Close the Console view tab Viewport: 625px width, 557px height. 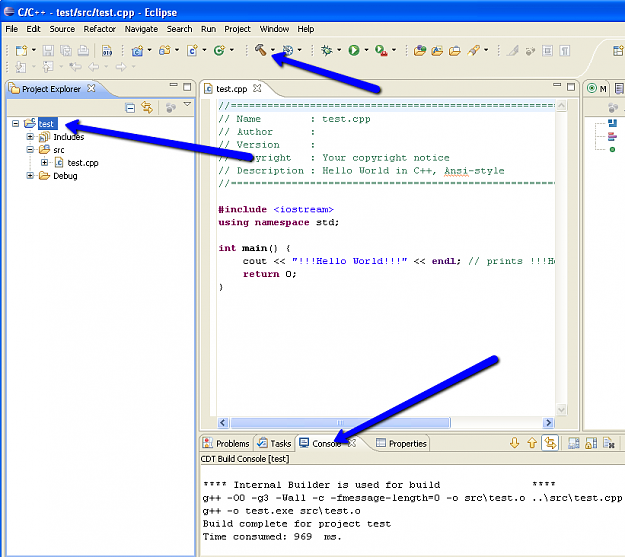352,443
